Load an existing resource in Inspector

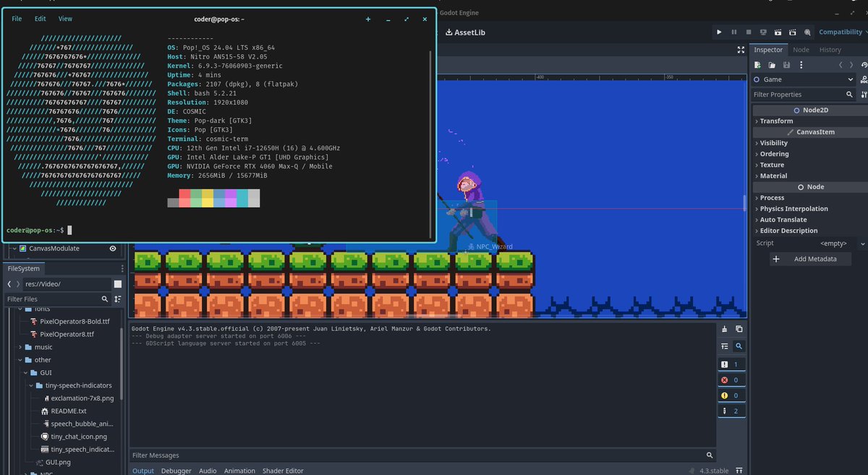[x=772, y=65]
